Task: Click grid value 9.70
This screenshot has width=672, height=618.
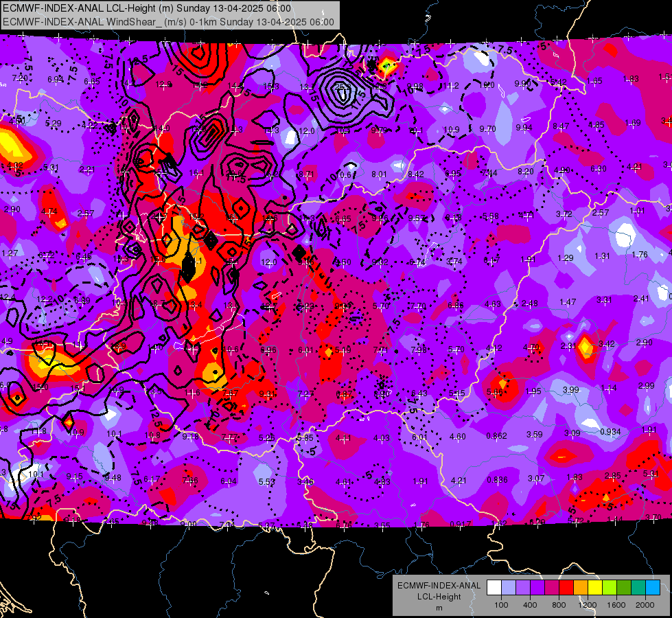Action: 488,128
